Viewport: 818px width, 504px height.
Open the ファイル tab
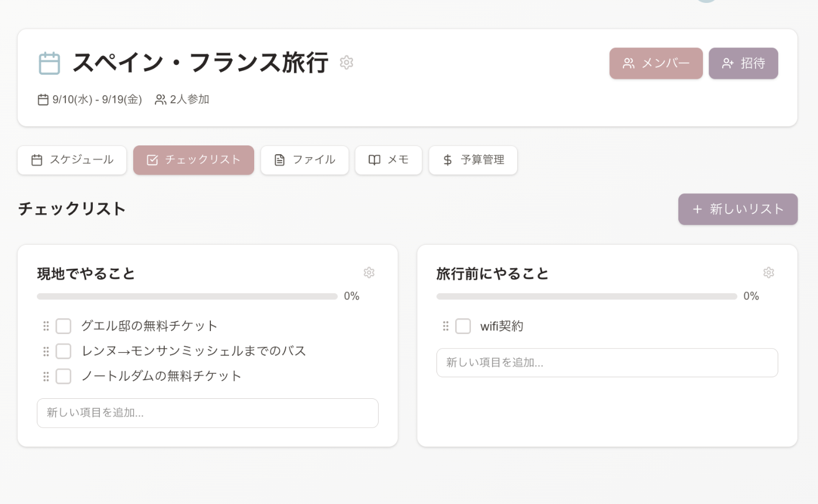[x=304, y=160]
